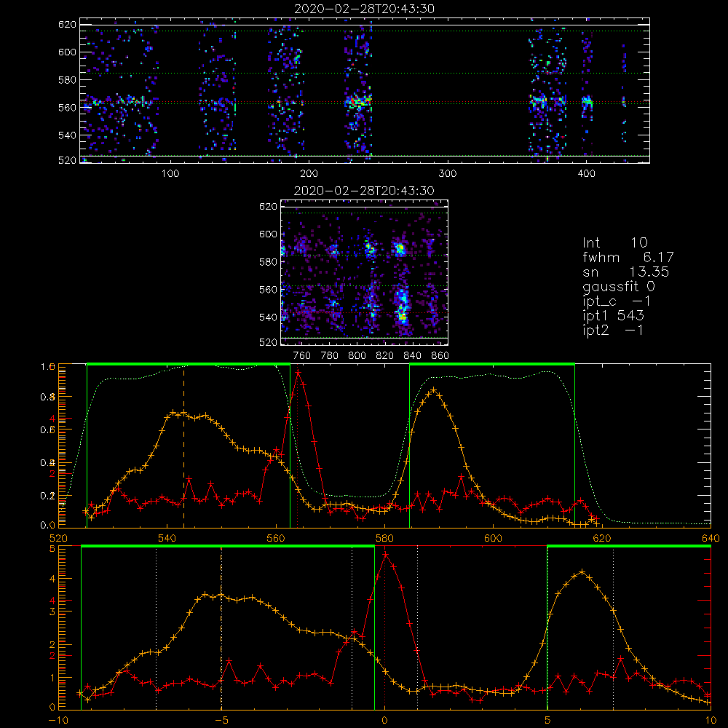The height and width of the screenshot is (728, 728).
Task: Click y-axis label "600" of middle image
Action: [x=269, y=234]
